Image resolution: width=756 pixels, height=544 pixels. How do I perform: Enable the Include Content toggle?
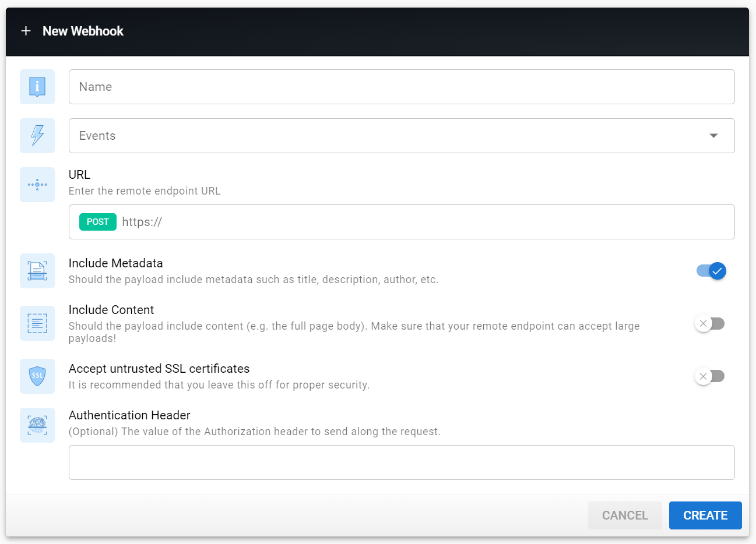click(710, 323)
